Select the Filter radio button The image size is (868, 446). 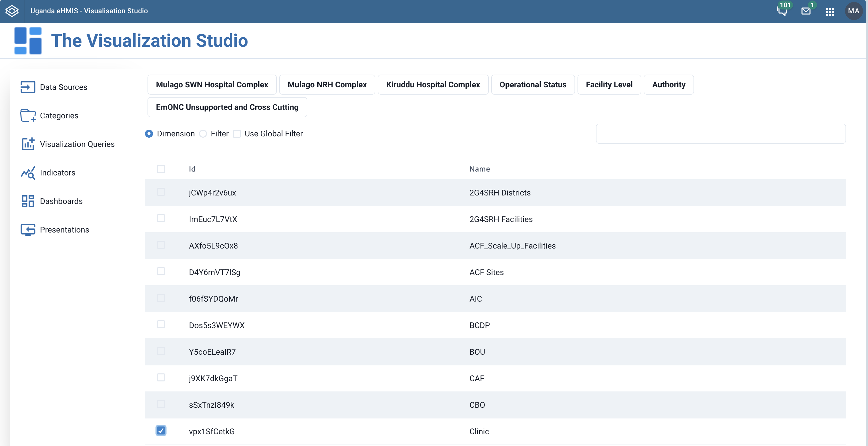(203, 134)
